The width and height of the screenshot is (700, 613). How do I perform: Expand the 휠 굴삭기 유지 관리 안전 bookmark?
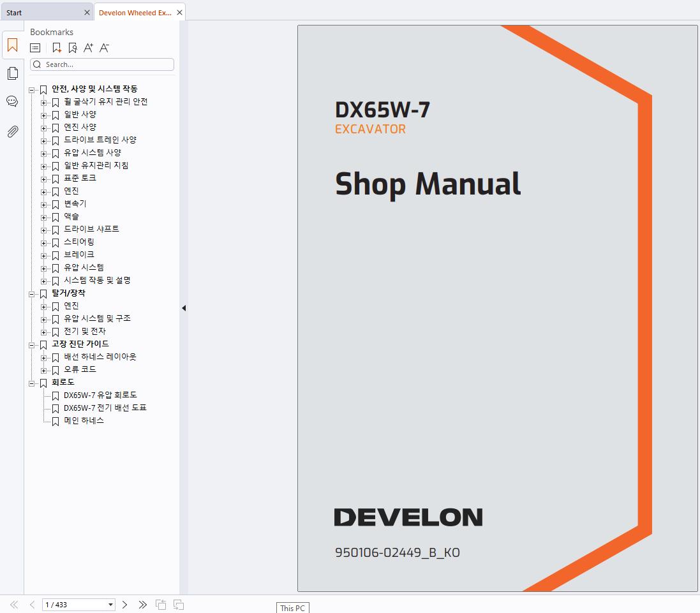(x=44, y=103)
